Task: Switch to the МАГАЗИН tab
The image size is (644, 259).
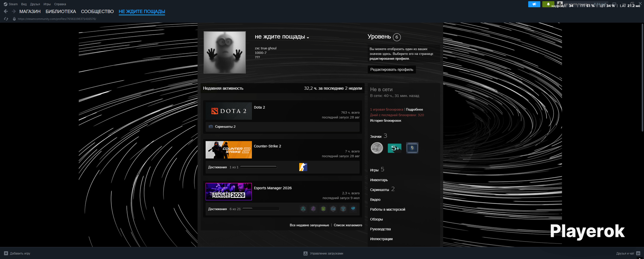Action: (x=30, y=11)
